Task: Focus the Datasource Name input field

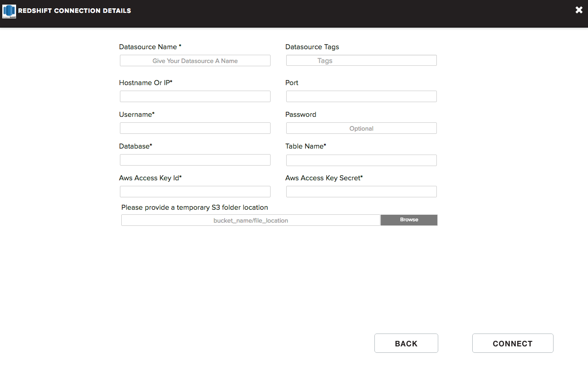Action: (195, 60)
